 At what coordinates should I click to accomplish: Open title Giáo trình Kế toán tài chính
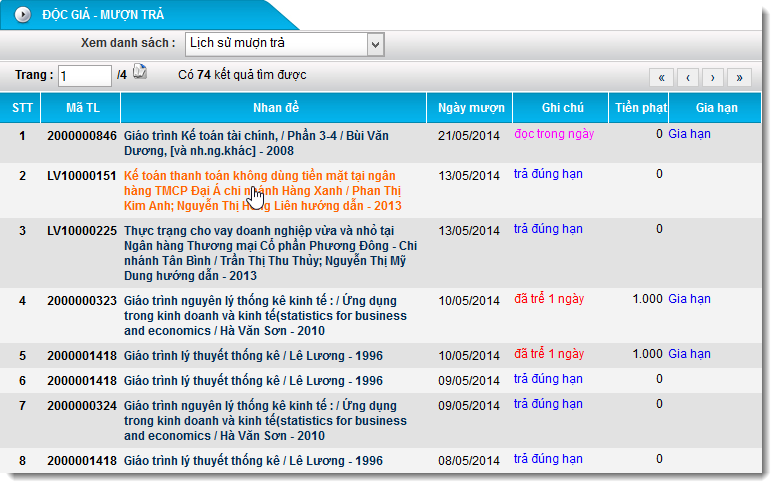tap(256, 143)
